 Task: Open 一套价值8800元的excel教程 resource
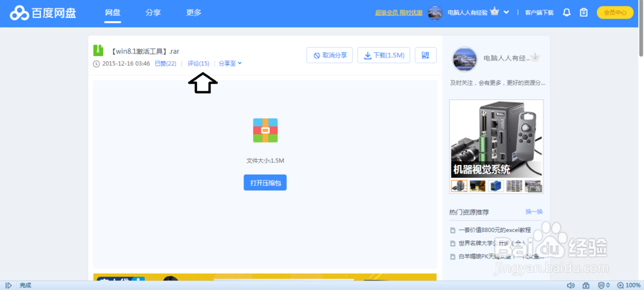pyautogui.click(x=495, y=230)
